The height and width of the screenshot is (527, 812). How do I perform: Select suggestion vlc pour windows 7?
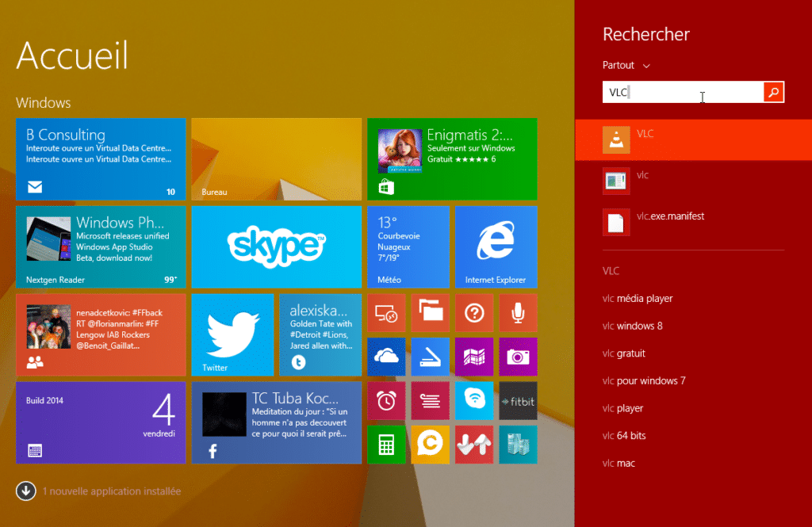(x=644, y=381)
